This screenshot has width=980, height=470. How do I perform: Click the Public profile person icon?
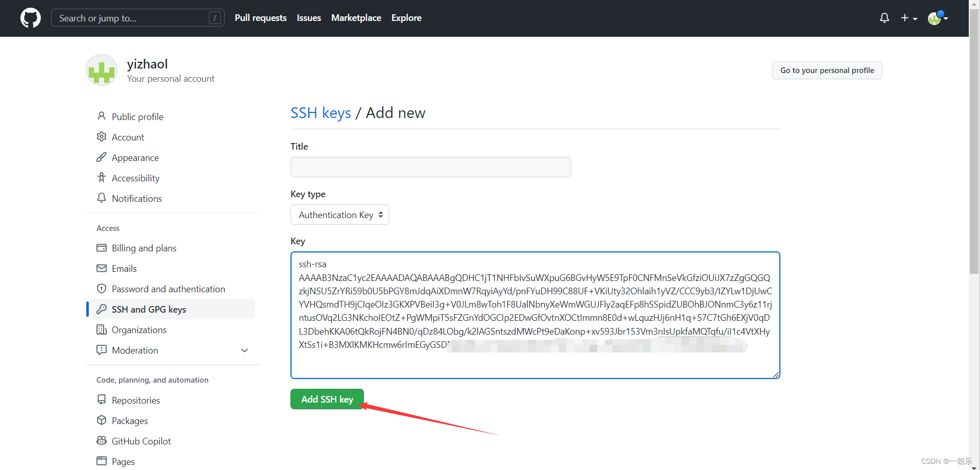102,116
